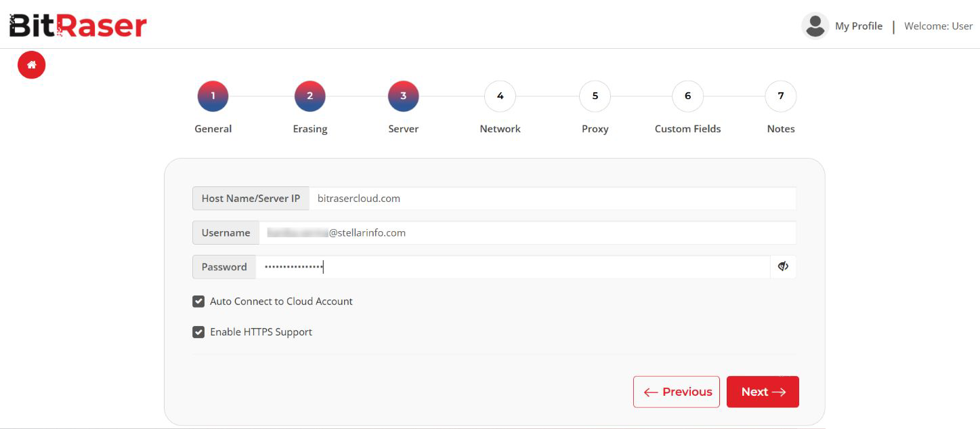This screenshot has height=429, width=980.
Task: Uncheck Auto Connect to Cloud Account
Action: [198, 302]
